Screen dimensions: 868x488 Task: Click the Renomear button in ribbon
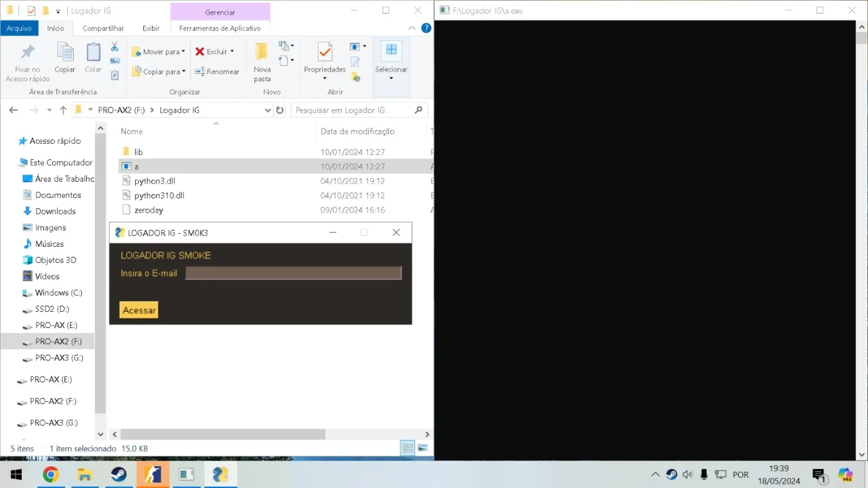point(217,72)
